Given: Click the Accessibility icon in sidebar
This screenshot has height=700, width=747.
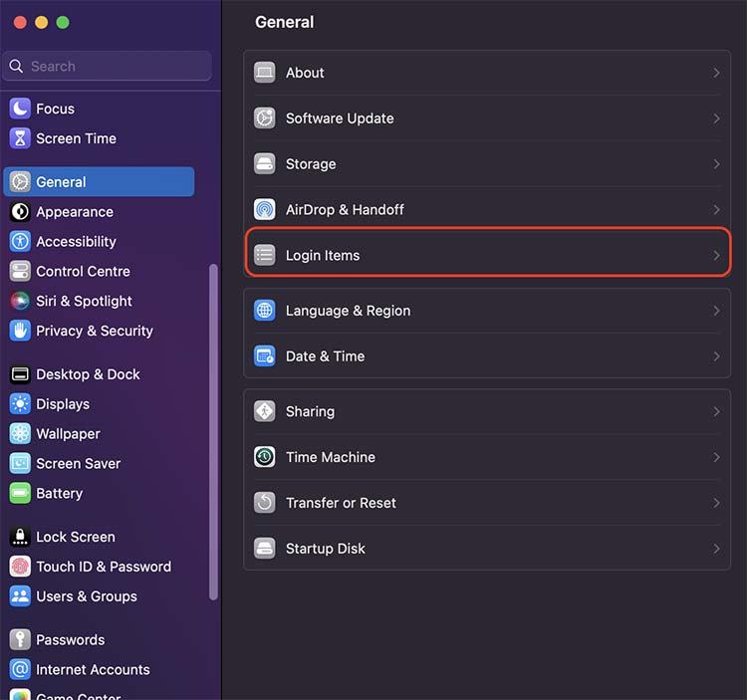Looking at the screenshot, I should click(20, 241).
